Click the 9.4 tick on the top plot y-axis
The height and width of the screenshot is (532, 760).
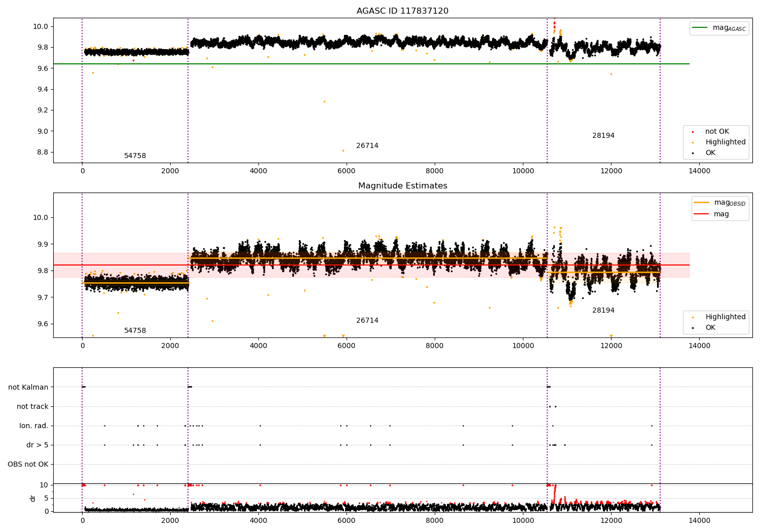point(42,90)
